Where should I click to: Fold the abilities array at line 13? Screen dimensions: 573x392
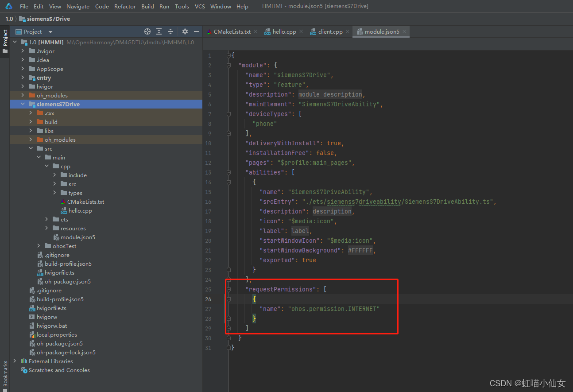coord(228,172)
